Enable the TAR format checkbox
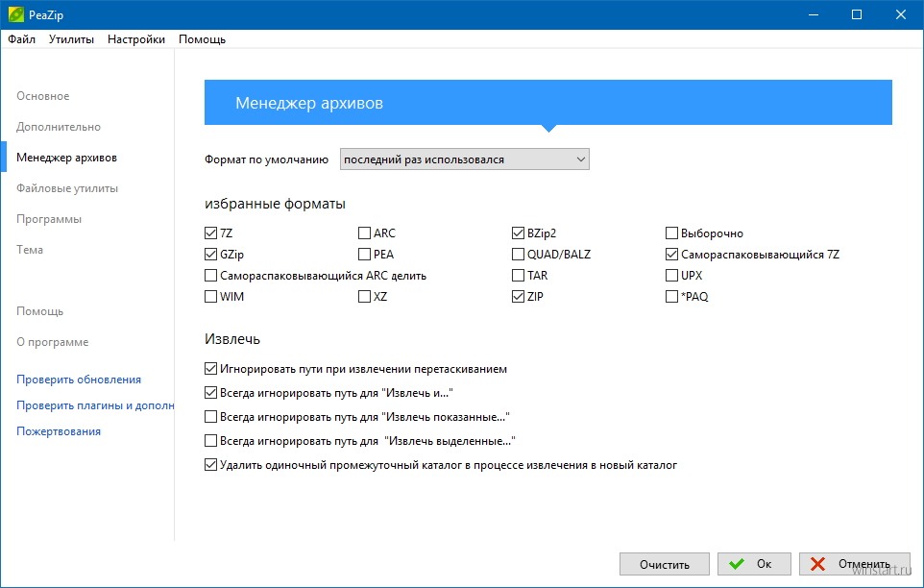Viewport: 924px width, 588px height. coord(518,276)
